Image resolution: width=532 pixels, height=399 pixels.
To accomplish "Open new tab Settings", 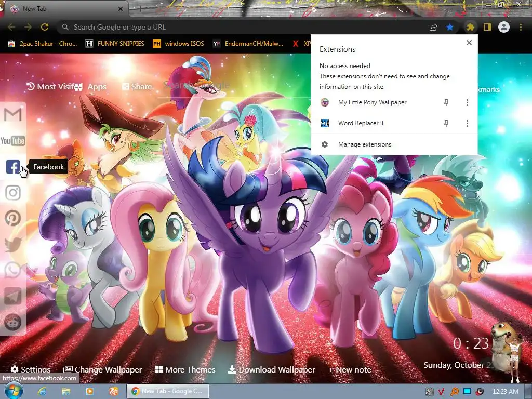I will [x=31, y=369].
